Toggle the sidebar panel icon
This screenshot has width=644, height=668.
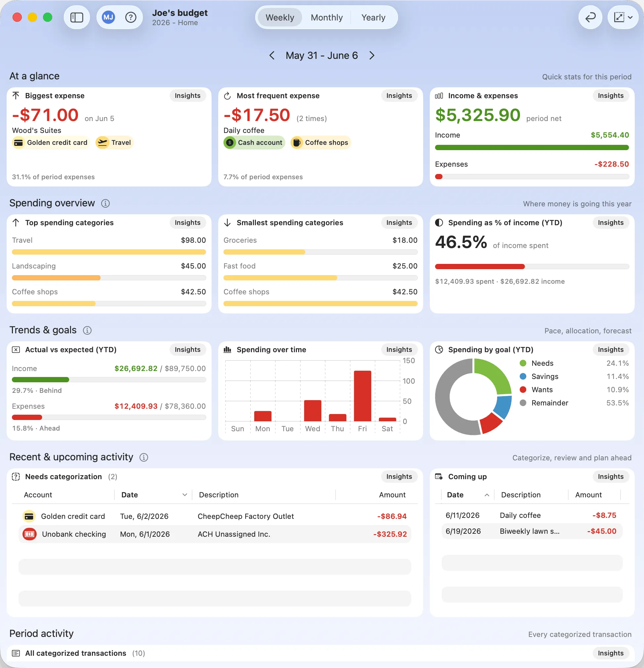click(77, 18)
